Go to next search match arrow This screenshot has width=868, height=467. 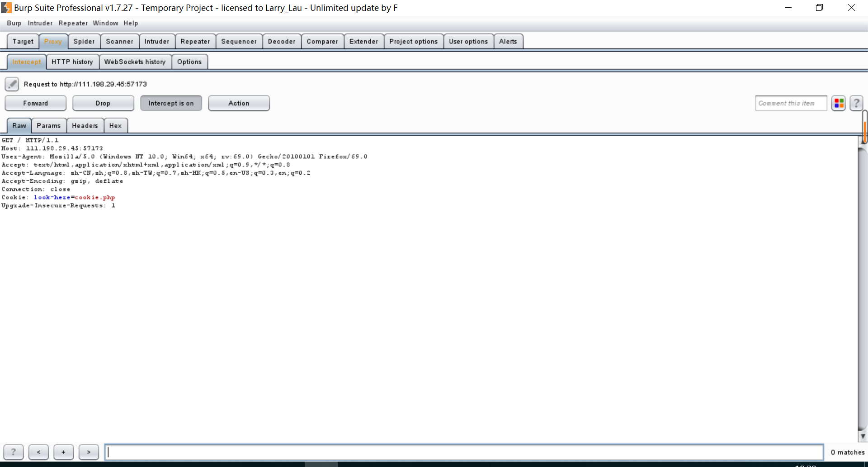(89, 452)
